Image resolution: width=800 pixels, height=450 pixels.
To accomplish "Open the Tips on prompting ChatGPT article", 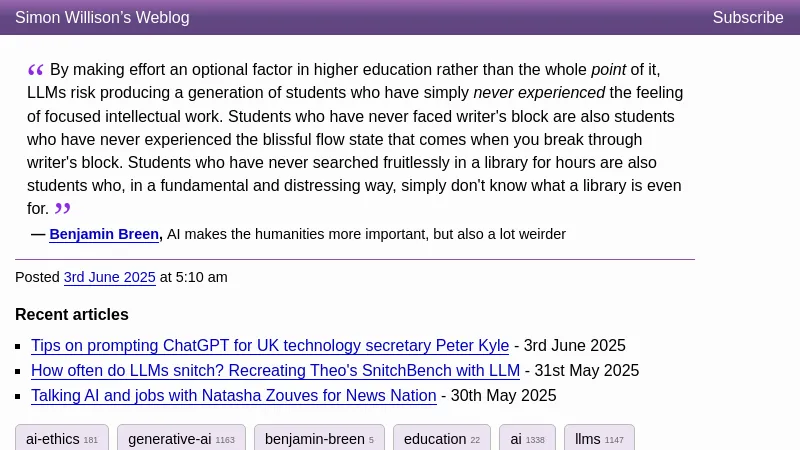I will click(270, 345).
